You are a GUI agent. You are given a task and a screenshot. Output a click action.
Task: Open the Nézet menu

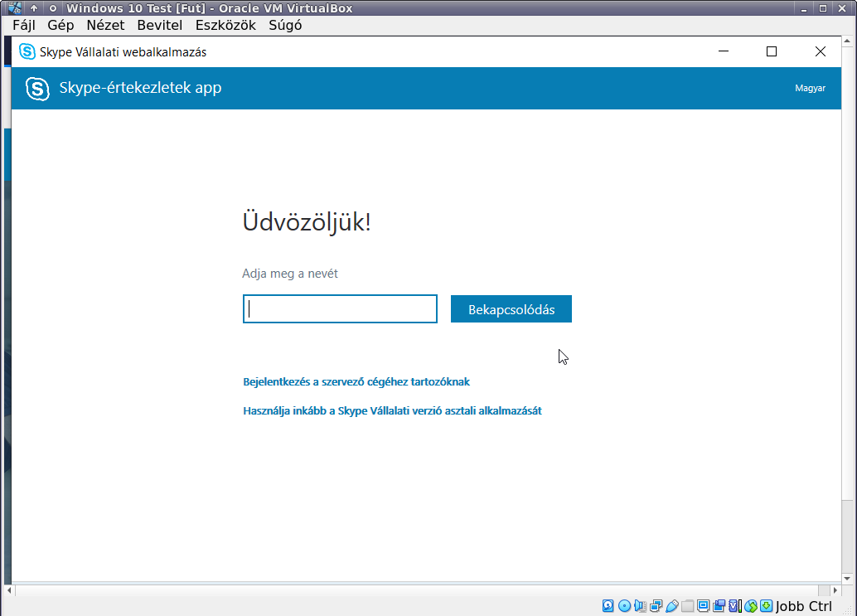[x=105, y=25]
